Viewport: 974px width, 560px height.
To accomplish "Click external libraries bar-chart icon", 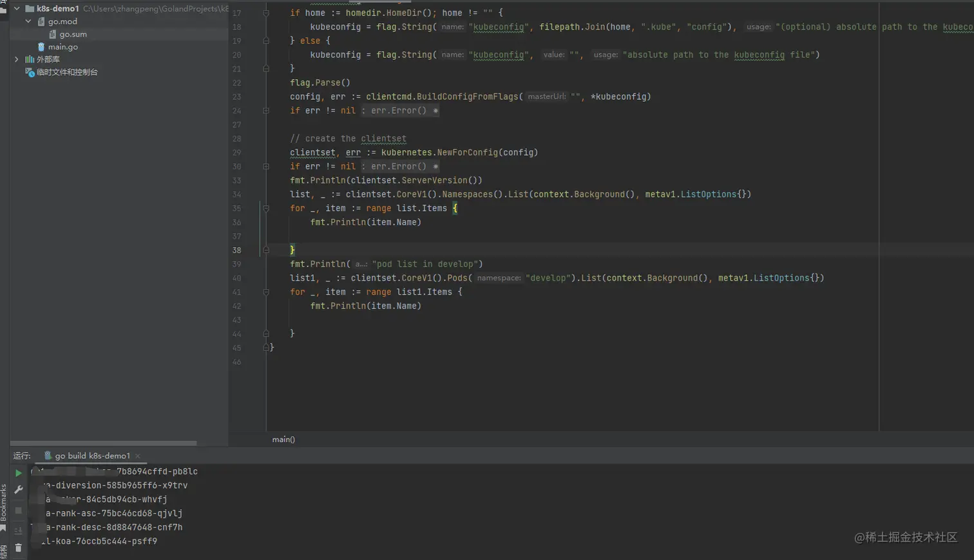I will 30,59.
